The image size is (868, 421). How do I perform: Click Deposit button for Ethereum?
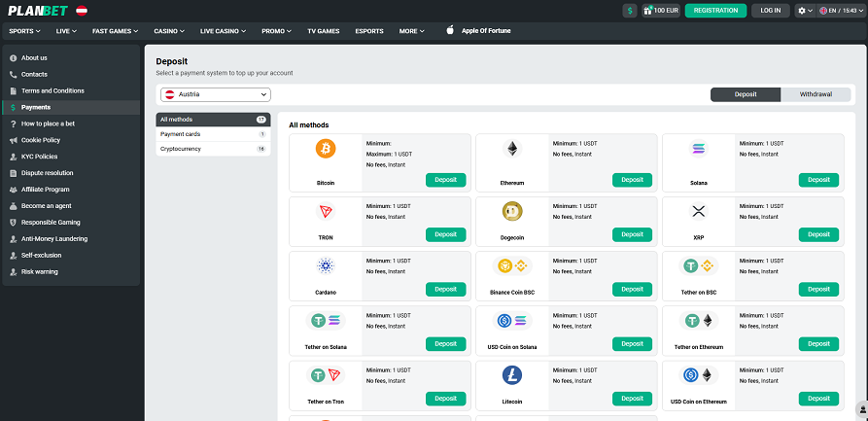tap(632, 180)
